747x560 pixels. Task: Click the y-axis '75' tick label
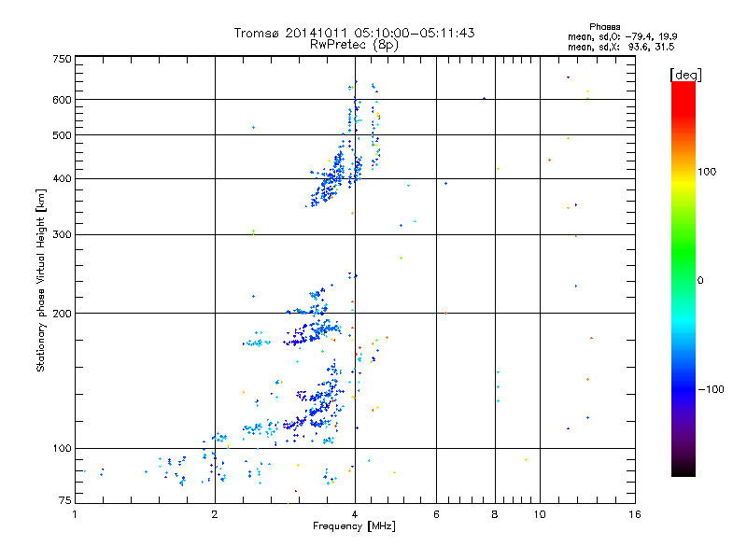(65, 500)
